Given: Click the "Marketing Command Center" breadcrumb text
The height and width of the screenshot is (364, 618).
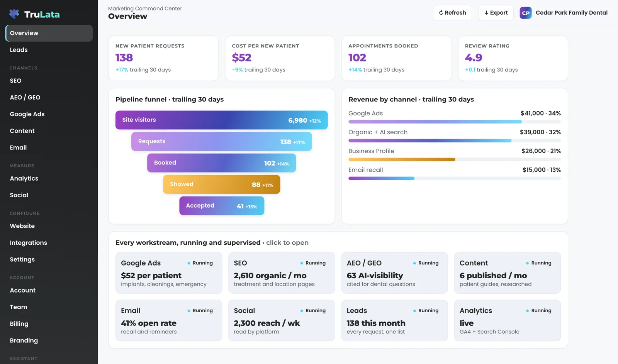Looking at the screenshot, I should coord(145,8).
